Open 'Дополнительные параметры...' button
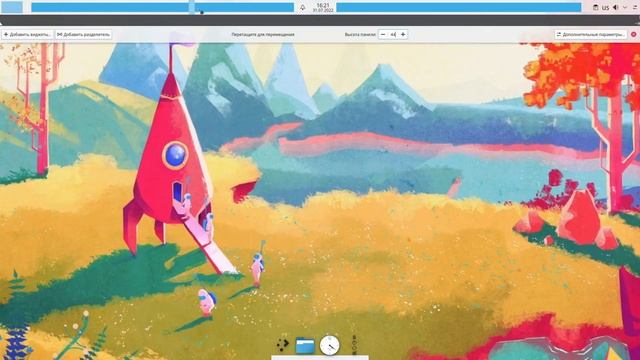Image resolution: width=640 pixels, height=360 pixels. pyautogui.click(x=590, y=35)
